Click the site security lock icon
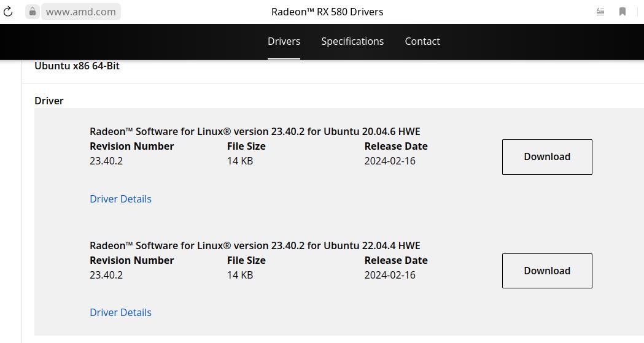Image resolution: width=644 pixels, height=343 pixels. click(x=33, y=12)
